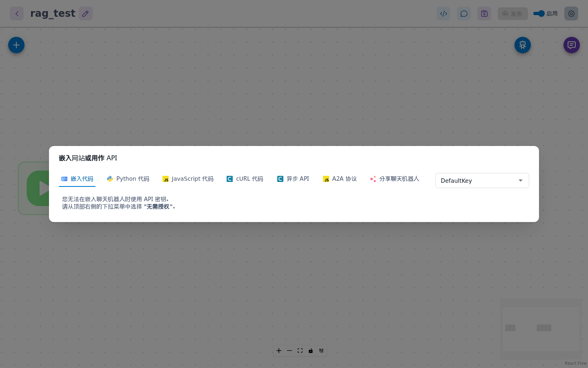This screenshot has height=368, width=588.
Task: Click the rag_test title text
Action: coord(53,13)
